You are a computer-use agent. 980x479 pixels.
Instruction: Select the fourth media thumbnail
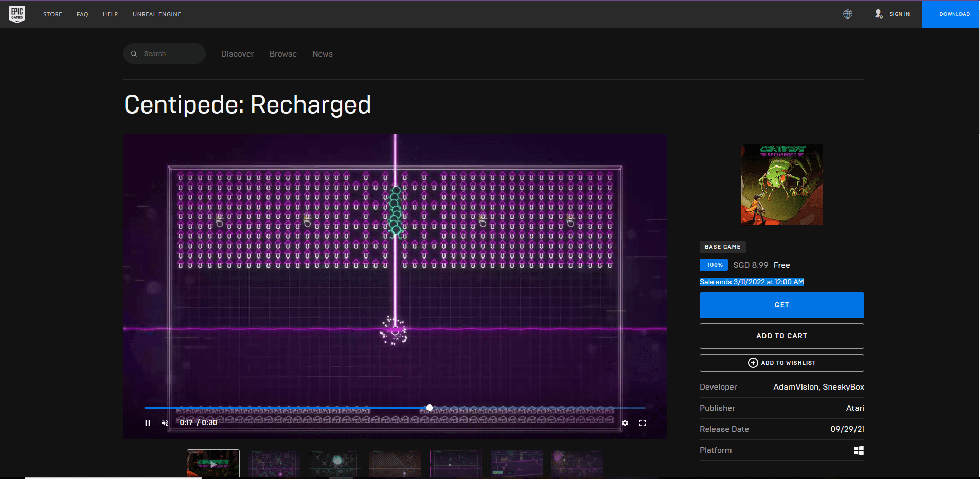coord(395,464)
